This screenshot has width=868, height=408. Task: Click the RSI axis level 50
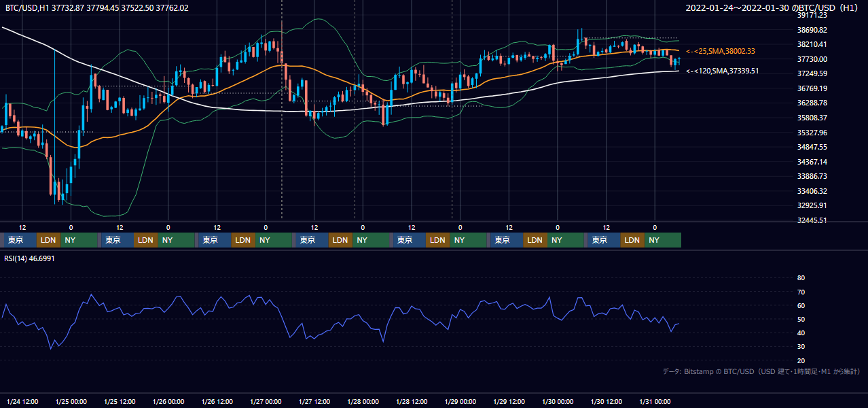click(801, 319)
